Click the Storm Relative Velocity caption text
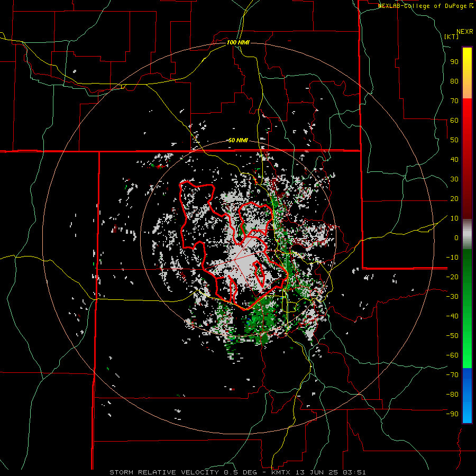 [237, 472]
